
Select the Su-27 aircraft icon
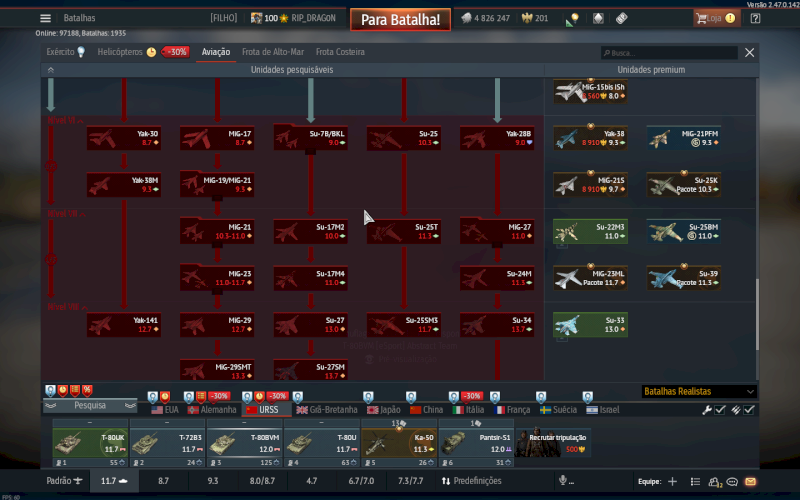[x=311, y=324]
